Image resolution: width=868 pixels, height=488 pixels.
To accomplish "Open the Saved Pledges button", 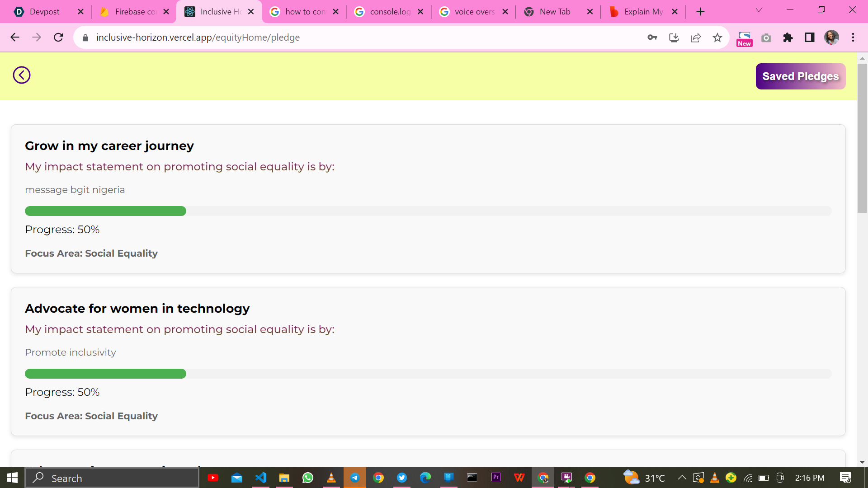I will pos(800,76).
